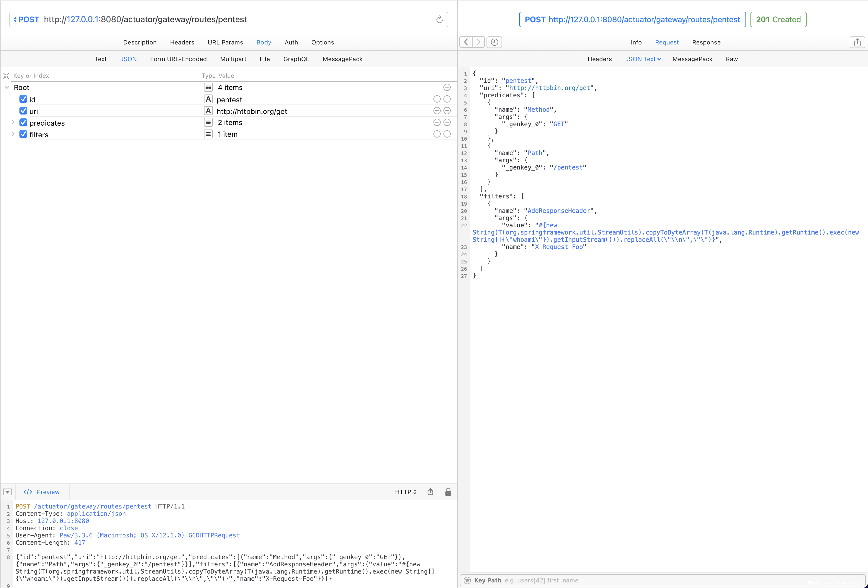
Task: Switch to the Headers request tab
Action: coord(182,42)
